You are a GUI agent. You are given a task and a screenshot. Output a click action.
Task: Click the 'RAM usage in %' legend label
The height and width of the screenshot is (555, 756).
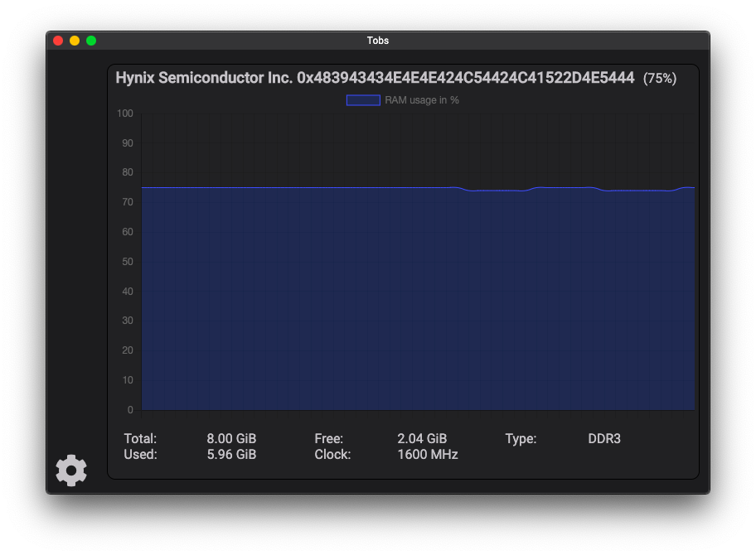click(x=422, y=100)
